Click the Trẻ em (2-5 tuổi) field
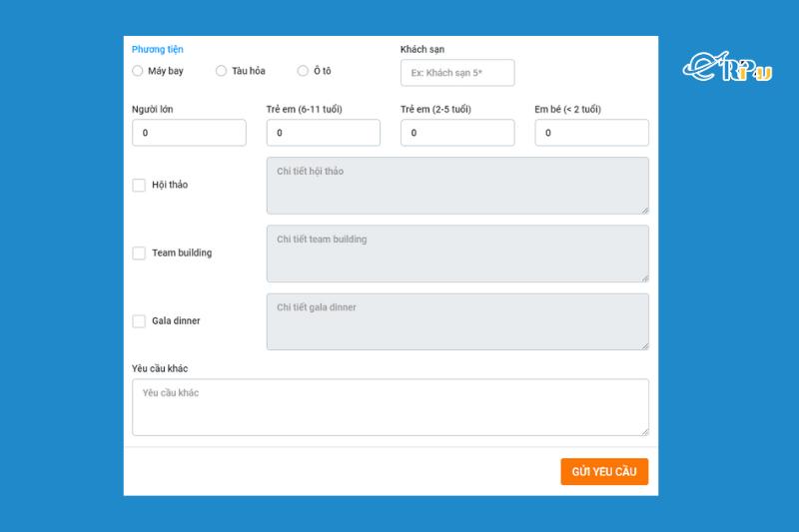 457,133
